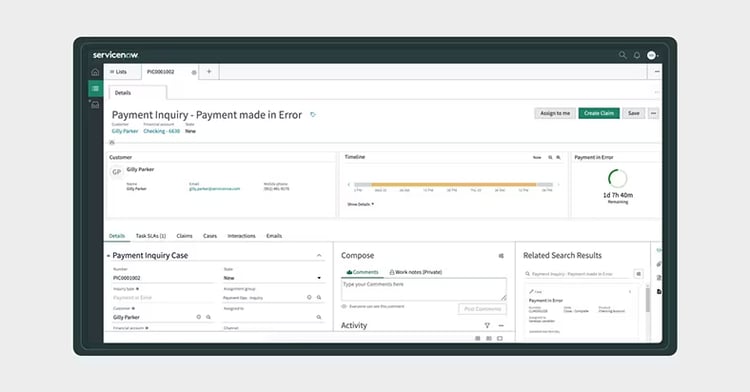The image size is (750, 392).
Task: Click the Post Comments button
Action: coord(483,309)
